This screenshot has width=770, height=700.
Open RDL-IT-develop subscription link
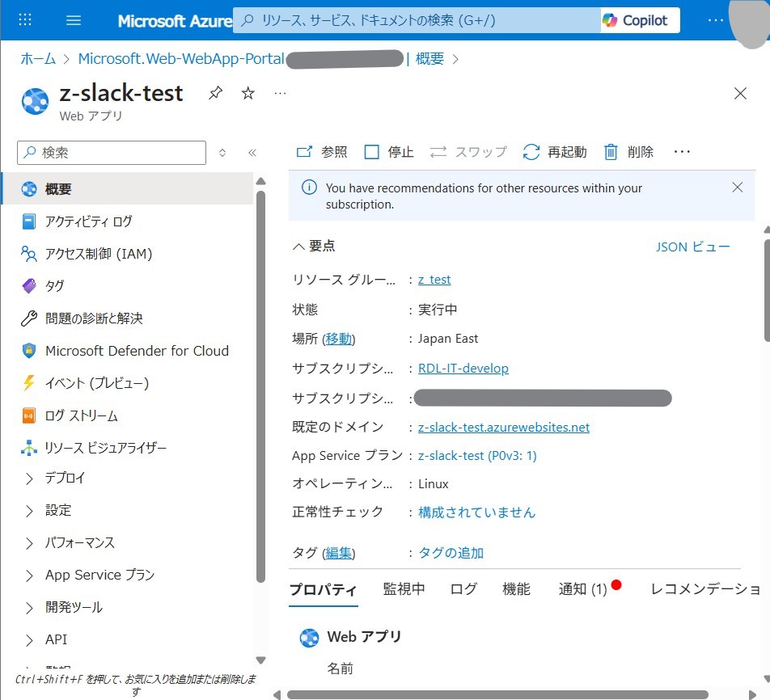(463, 368)
